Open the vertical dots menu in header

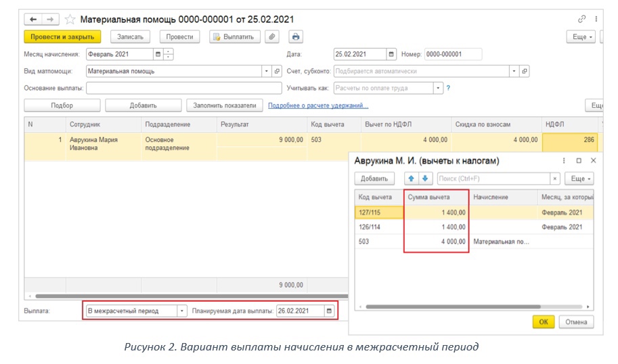coord(596,19)
